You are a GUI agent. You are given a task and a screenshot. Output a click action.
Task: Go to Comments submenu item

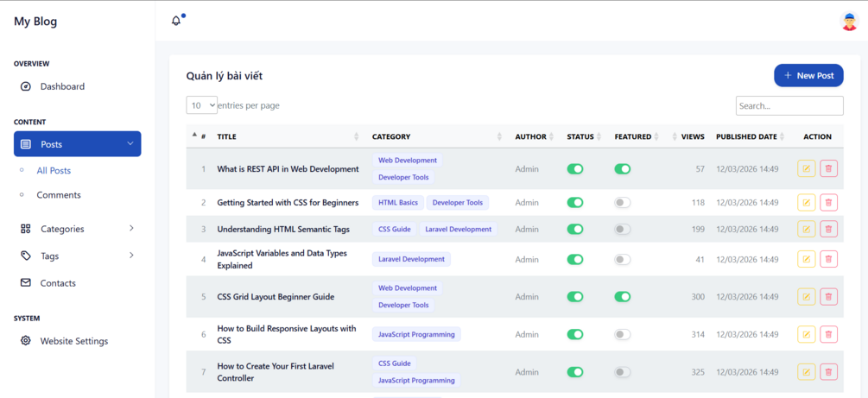pyautogui.click(x=59, y=195)
